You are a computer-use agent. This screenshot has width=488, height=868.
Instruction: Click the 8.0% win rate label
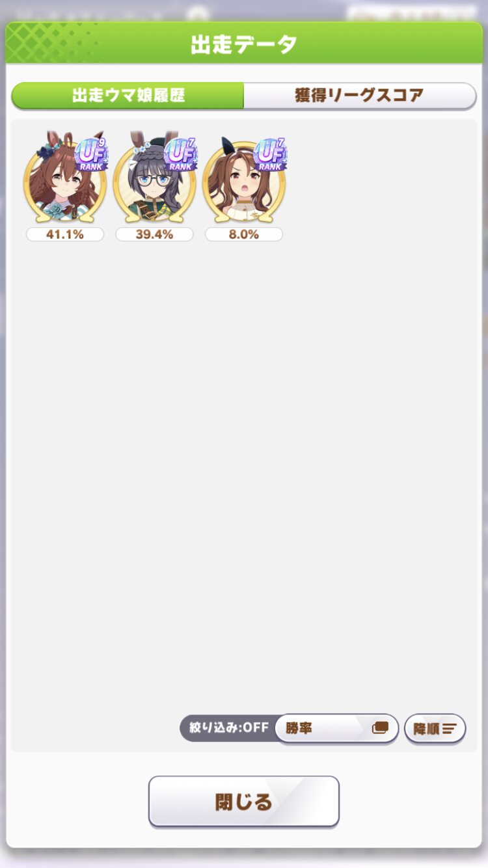point(244,234)
